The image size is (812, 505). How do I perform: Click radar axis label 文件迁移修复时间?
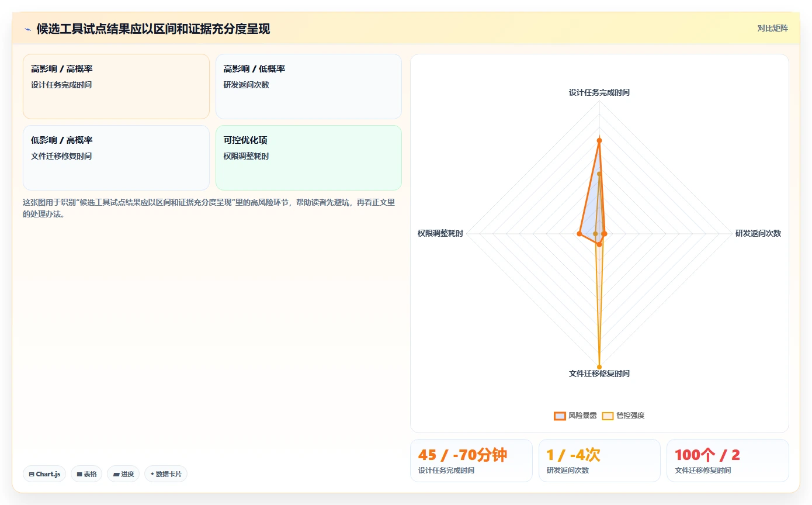pos(599,373)
